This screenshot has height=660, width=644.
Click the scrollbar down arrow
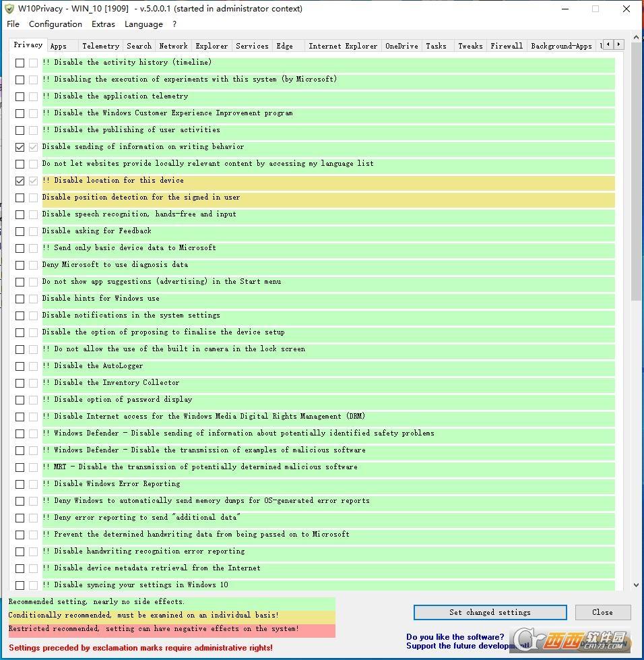pyautogui.click(x=636, y=585)
